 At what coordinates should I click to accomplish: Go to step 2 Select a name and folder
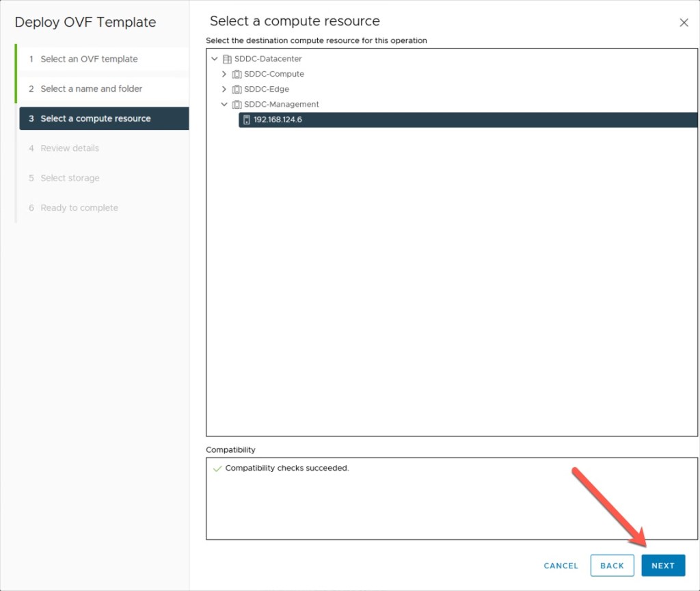pyautogui.click(x=91, y=89)
